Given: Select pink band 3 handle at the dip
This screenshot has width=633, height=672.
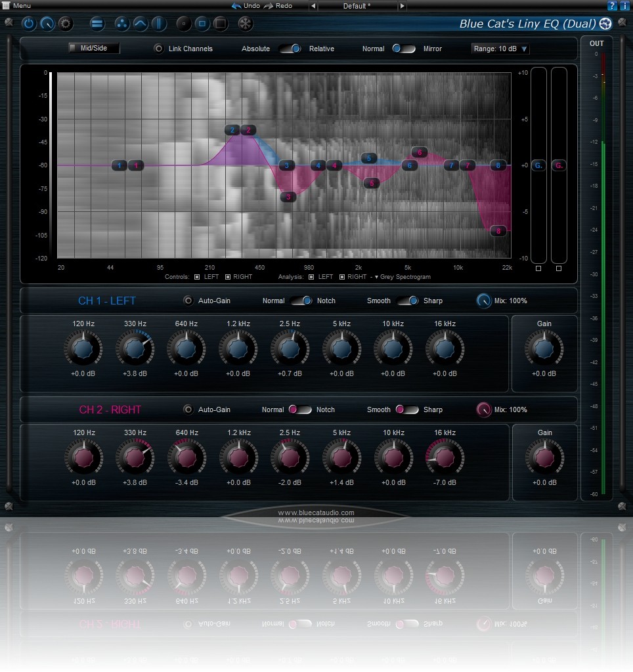Looking at the screenshot, I should tap(288, 197).
